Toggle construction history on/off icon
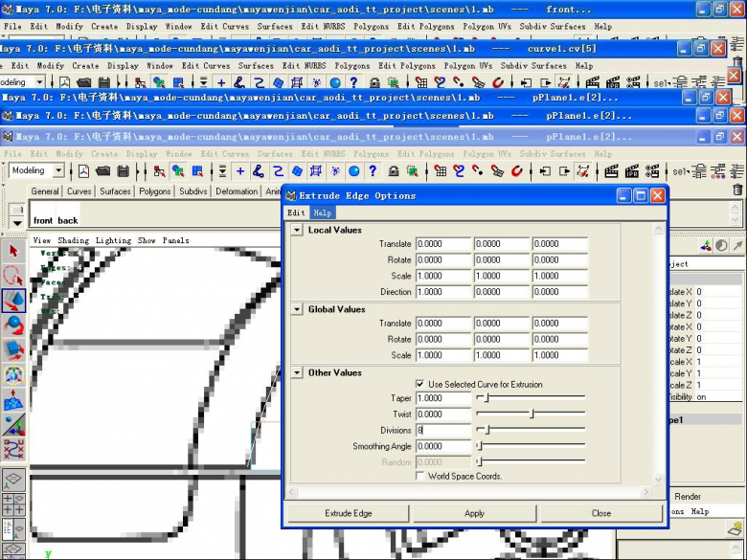747x560 pixels. click(x=583, y=171)
